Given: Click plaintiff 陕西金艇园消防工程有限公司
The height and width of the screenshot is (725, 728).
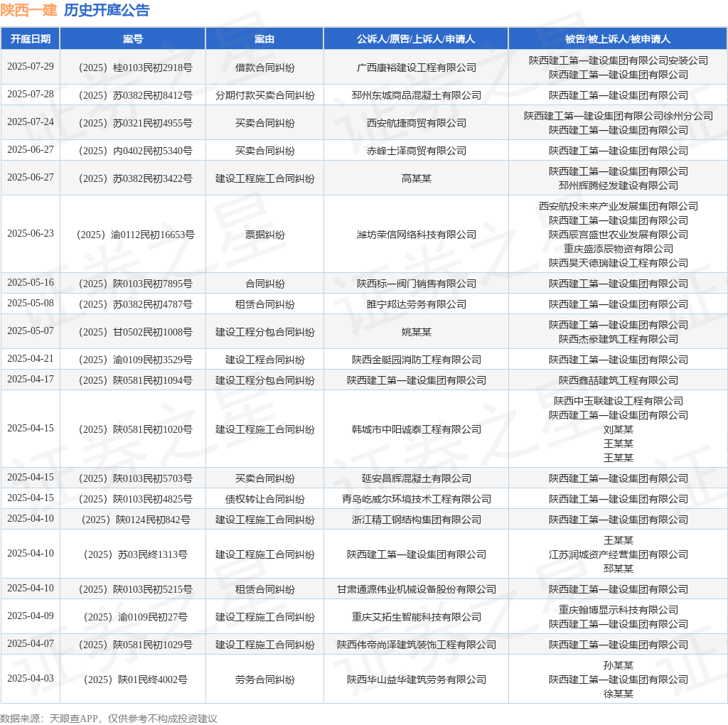Looking at the screenshot, I should (x=416, y=360).
